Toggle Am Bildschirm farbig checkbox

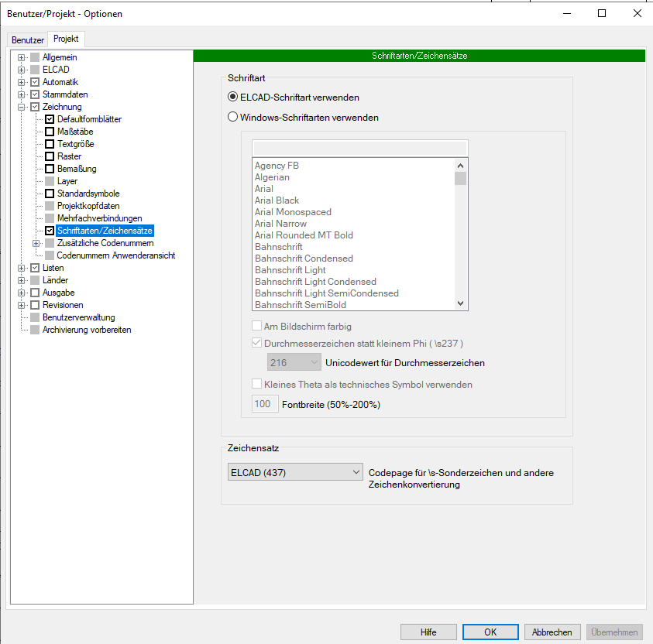click(257, 326)
